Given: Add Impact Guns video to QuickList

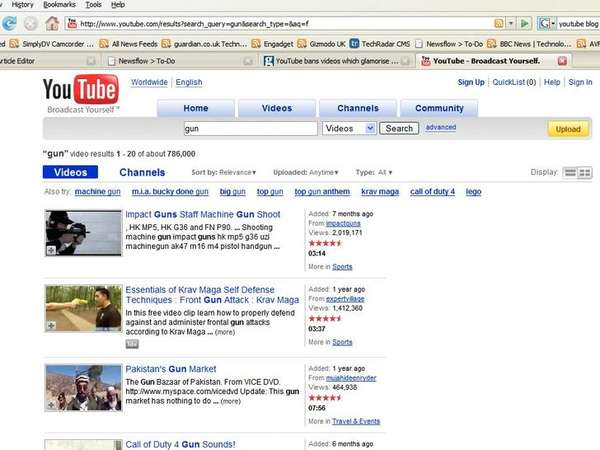Looking at the screenshot, I should point(51,250).
